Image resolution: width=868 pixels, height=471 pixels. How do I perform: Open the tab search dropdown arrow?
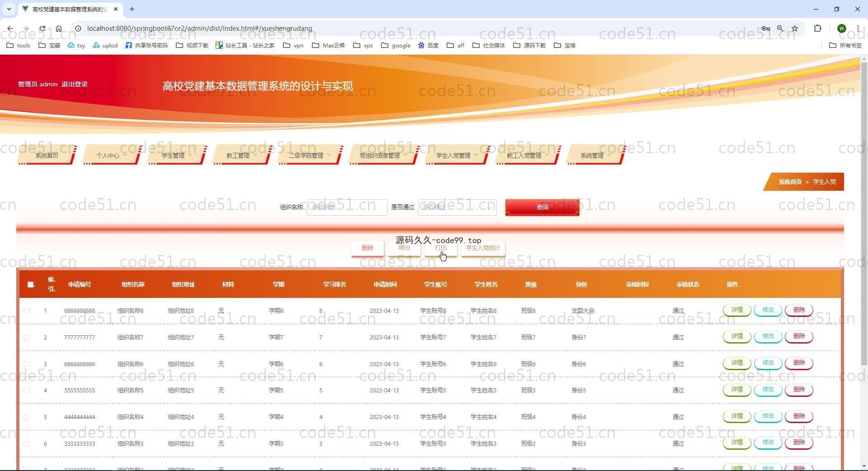coord(9,9)
